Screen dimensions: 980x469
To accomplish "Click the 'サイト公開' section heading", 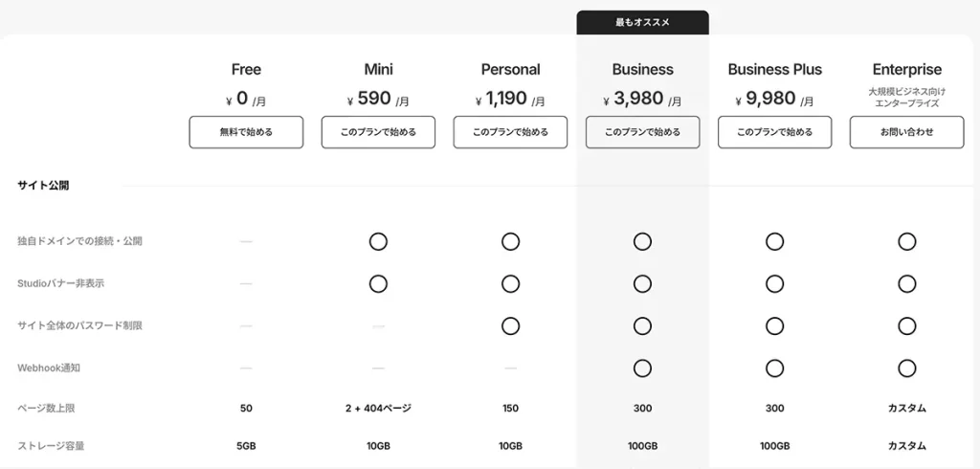I will coord(43,185).
